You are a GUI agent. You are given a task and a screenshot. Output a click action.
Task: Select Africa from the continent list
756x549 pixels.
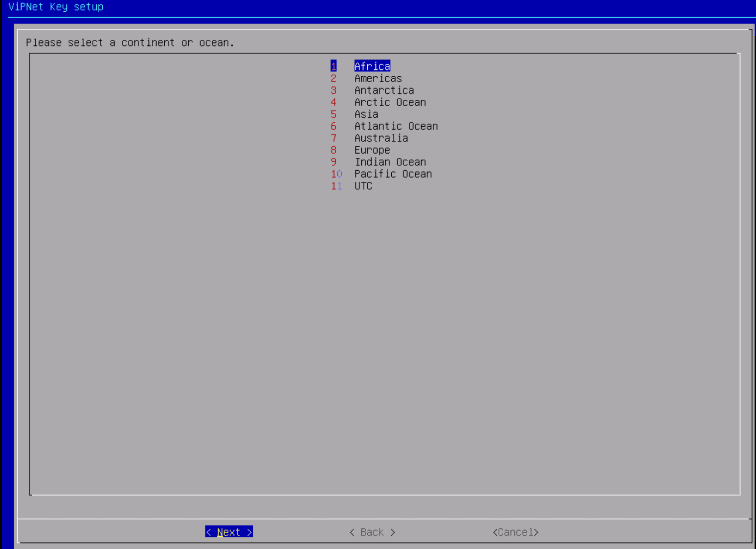point(372,66)
